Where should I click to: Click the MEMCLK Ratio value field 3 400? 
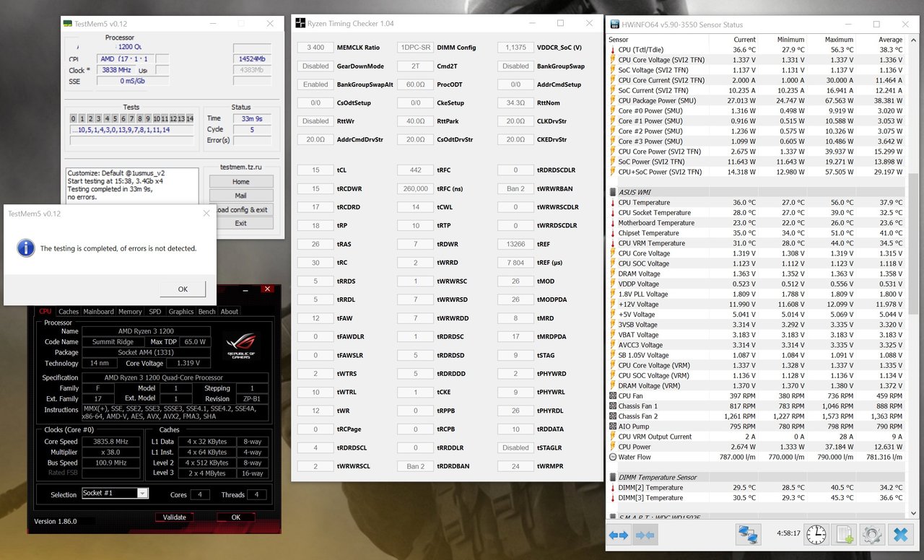pyautogui.click(x=315, y=47)
